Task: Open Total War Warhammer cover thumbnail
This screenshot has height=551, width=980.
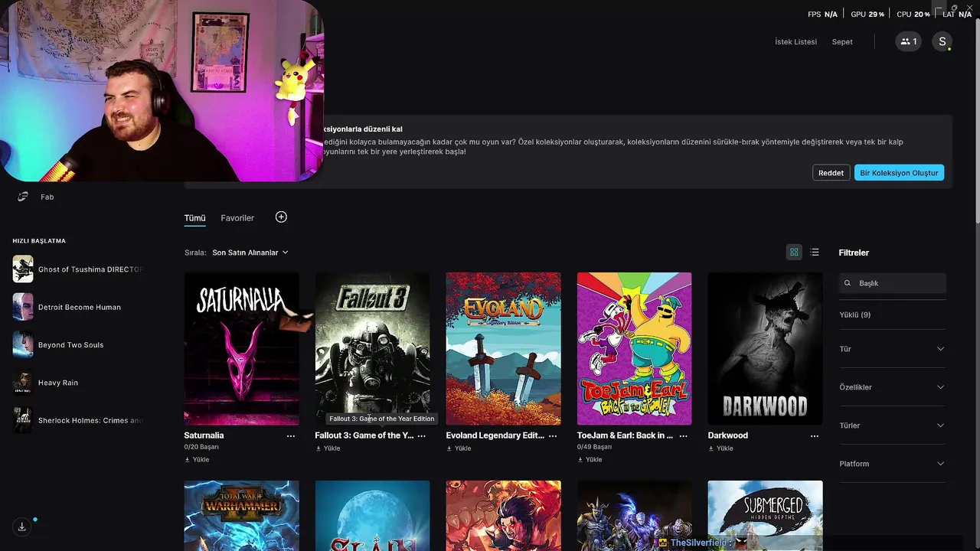Action: pos(241,516)
